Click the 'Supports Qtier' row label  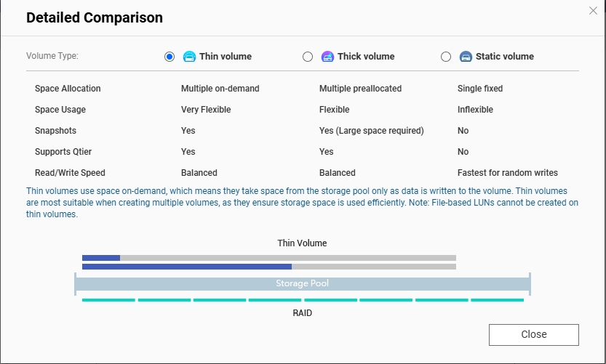pyautogui.click(x=63, y=152)
